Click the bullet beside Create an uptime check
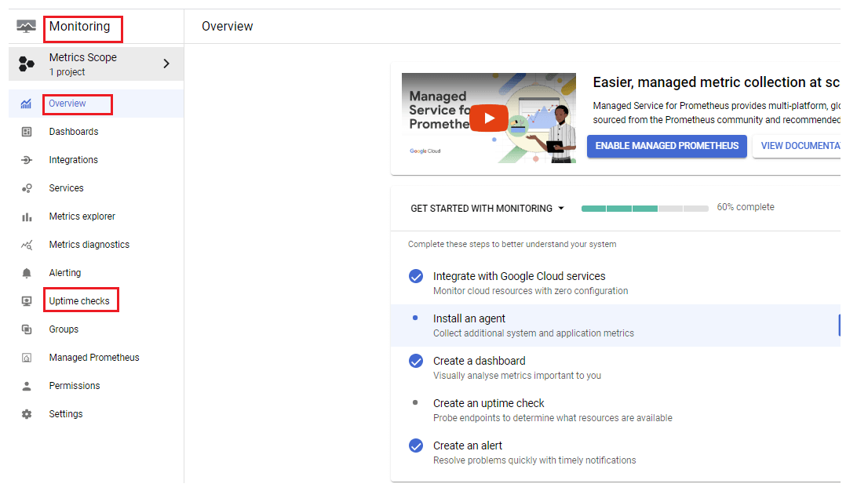Screen dimensions: 868x491 pyautogui.click(x=415, y=402)
